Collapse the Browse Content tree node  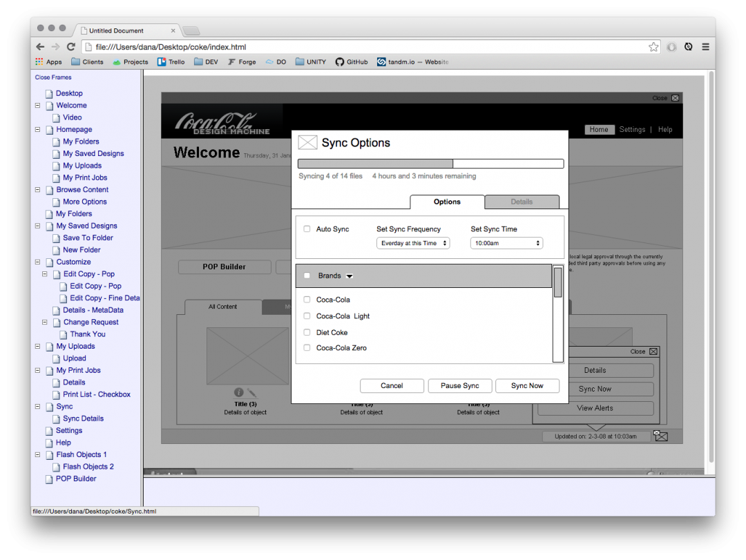click(x=37, y=189)
